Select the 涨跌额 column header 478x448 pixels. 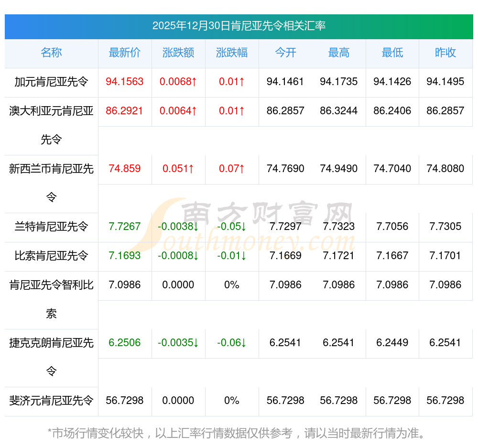178,53
